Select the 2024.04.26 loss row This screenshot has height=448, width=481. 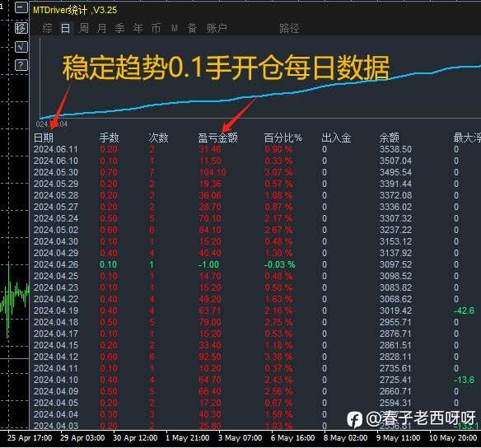click(255, 264)
